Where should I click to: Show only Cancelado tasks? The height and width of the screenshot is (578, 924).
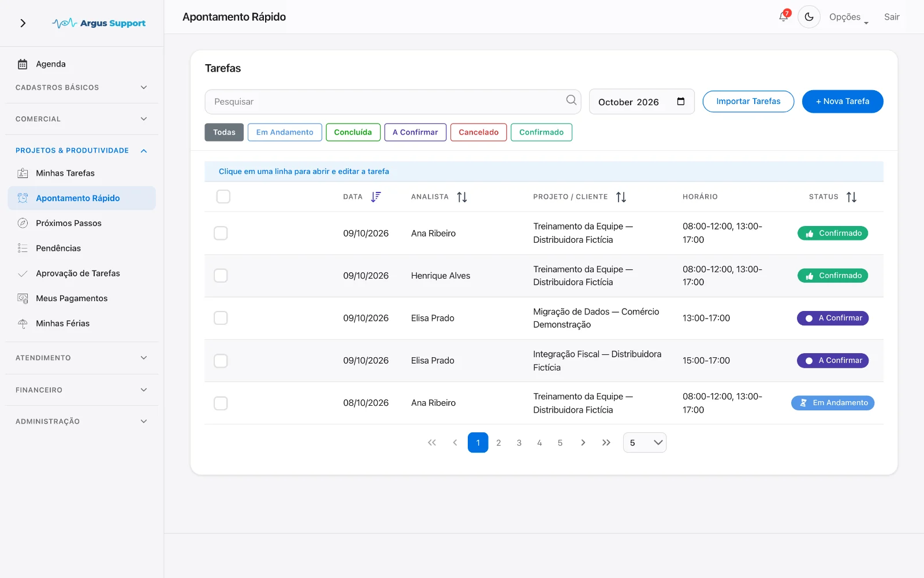479,132
